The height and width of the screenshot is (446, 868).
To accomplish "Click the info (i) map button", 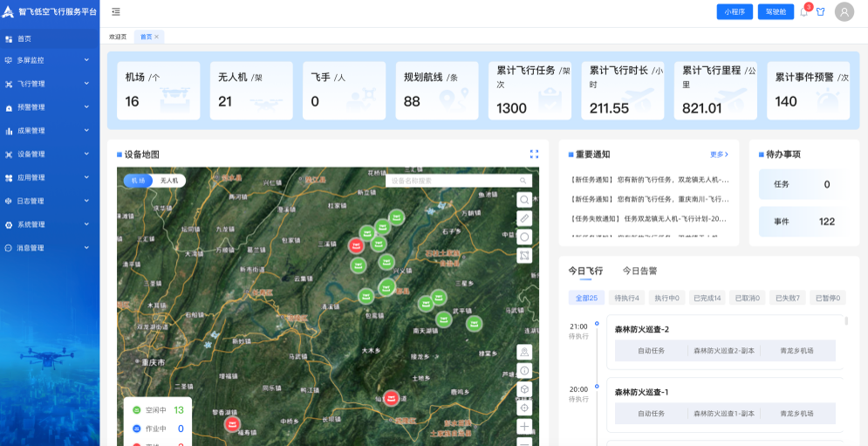I will pyautogui.click(x=524, y=370).
